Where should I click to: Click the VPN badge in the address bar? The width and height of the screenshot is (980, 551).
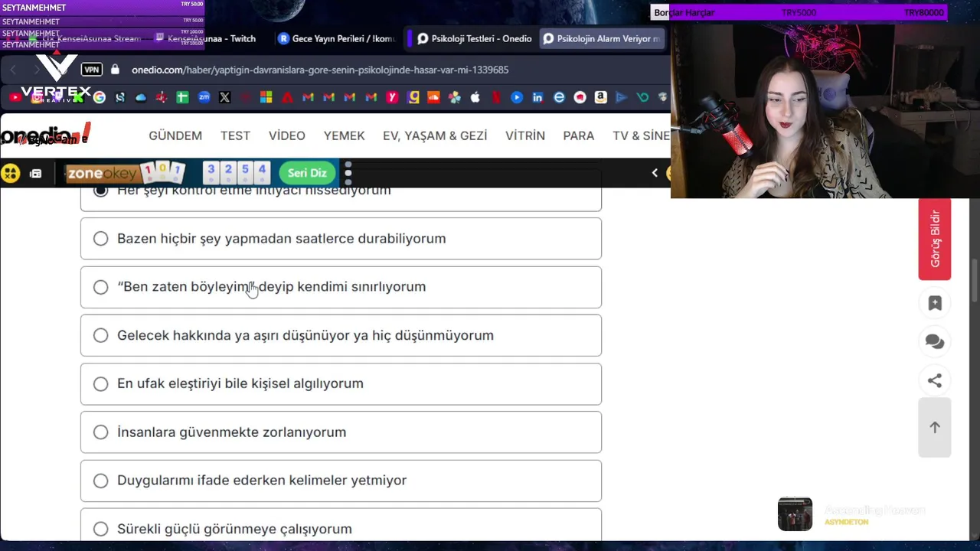pyautogui.click(x=92, y=70)
